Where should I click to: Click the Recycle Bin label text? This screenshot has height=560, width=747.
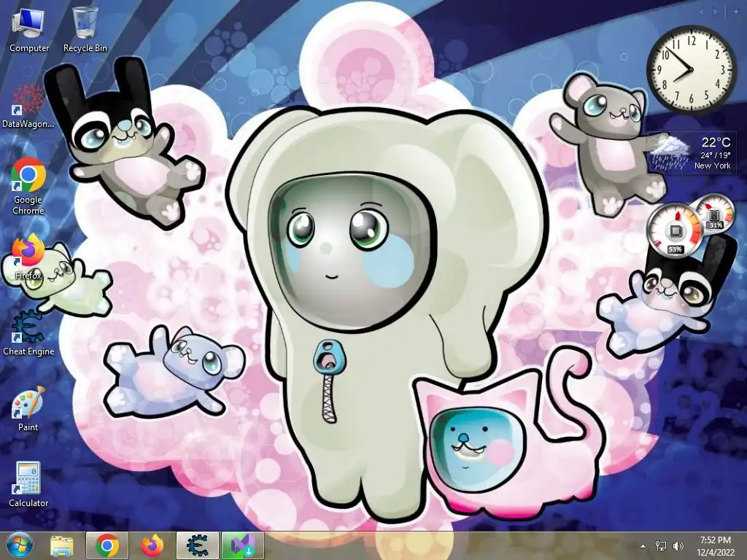(85, 47)
